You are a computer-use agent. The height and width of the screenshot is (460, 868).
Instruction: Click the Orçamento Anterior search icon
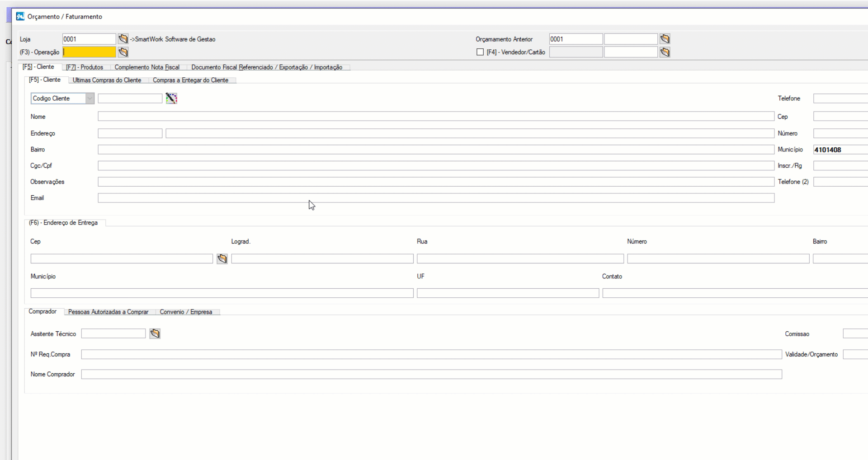coord(665,39)
